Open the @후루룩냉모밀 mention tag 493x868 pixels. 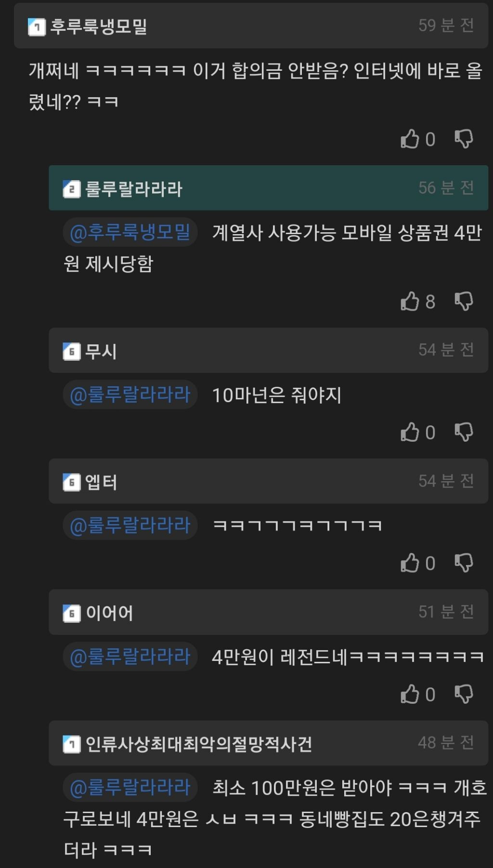pyautogui.click(x=130, y=233)
